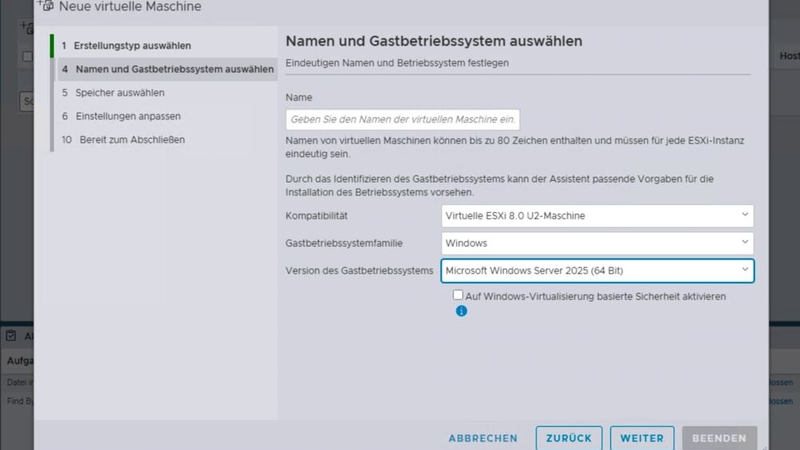800x450 pixels.
Task: Open the Kompatibilität dropdown
Action: point(597,215)
